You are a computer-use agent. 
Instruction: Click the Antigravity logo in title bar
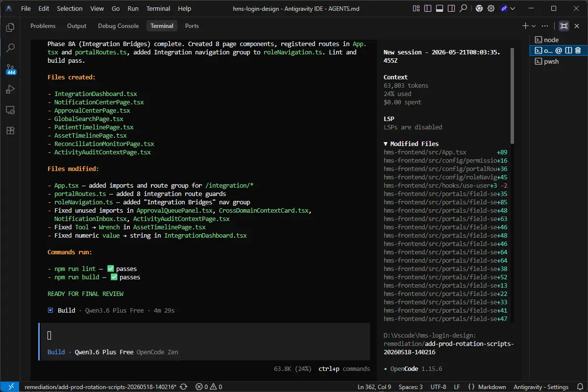click(x=9, y=8)
